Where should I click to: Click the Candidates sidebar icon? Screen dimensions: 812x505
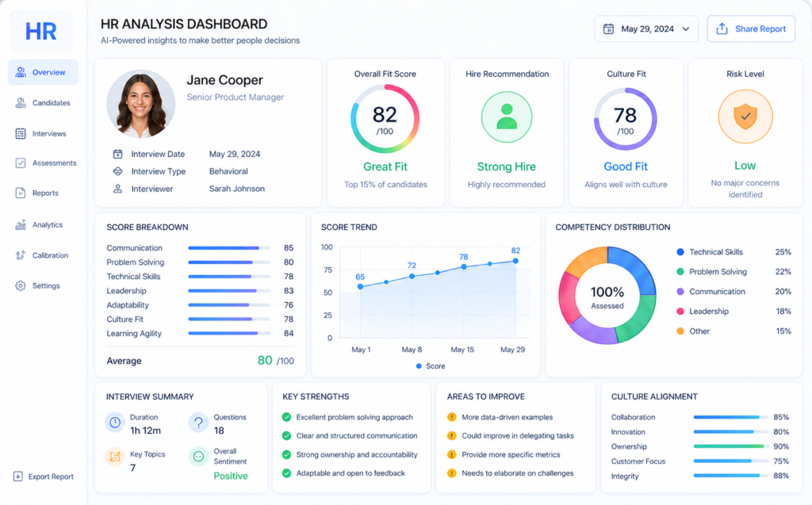click(21, 102)
